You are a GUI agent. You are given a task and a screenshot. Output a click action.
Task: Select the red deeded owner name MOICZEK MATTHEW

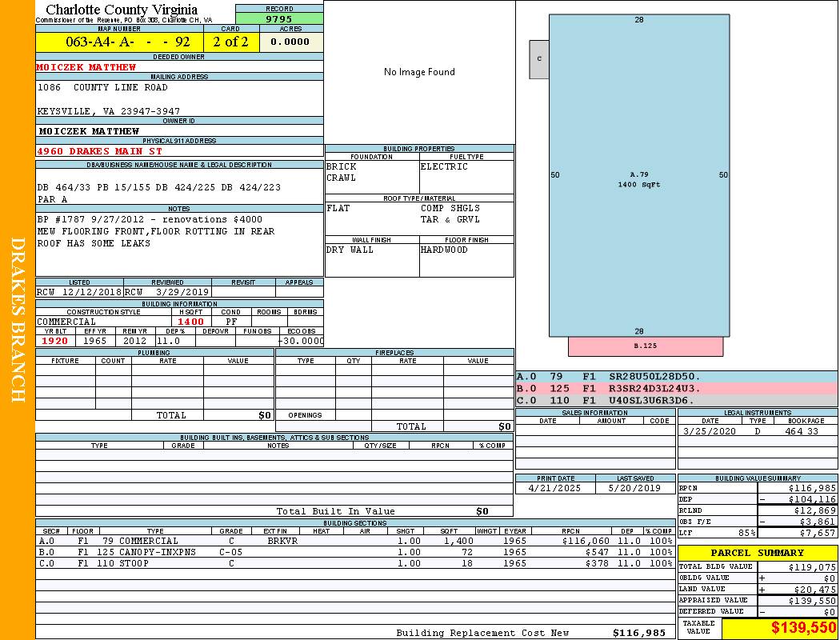tap(86, 67)
